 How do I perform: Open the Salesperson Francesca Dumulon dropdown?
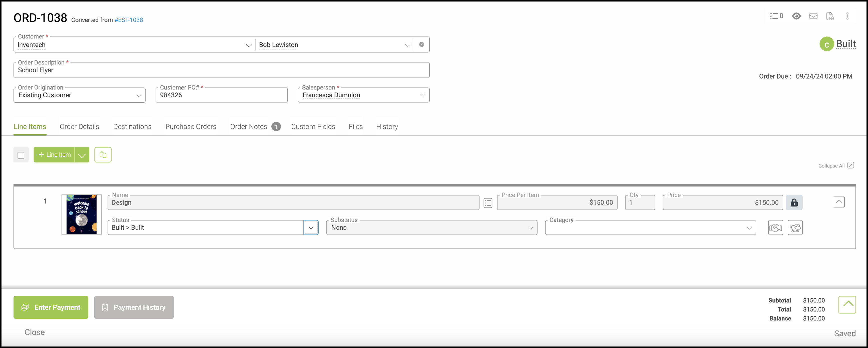(x=422, y=95)
